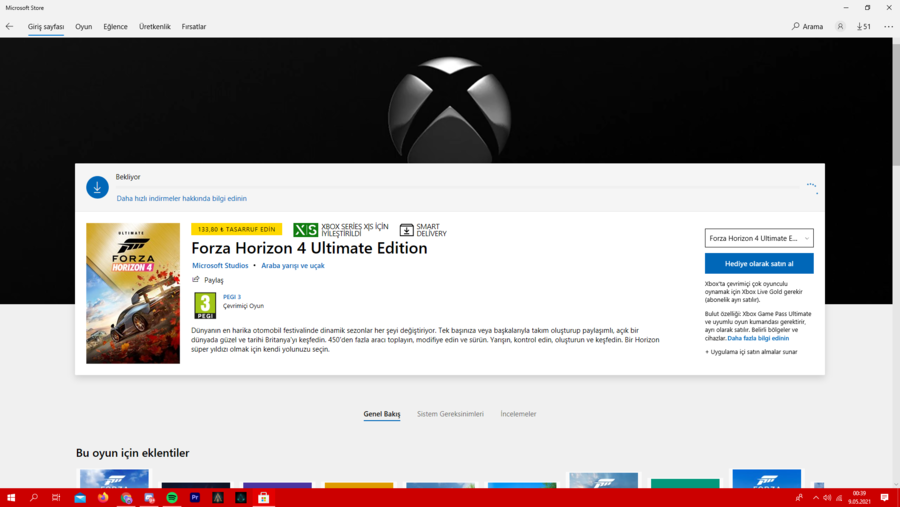
Task: Click the 133,80 ₺ TASARRUF EDİN badge
Action: pos(236,229)
